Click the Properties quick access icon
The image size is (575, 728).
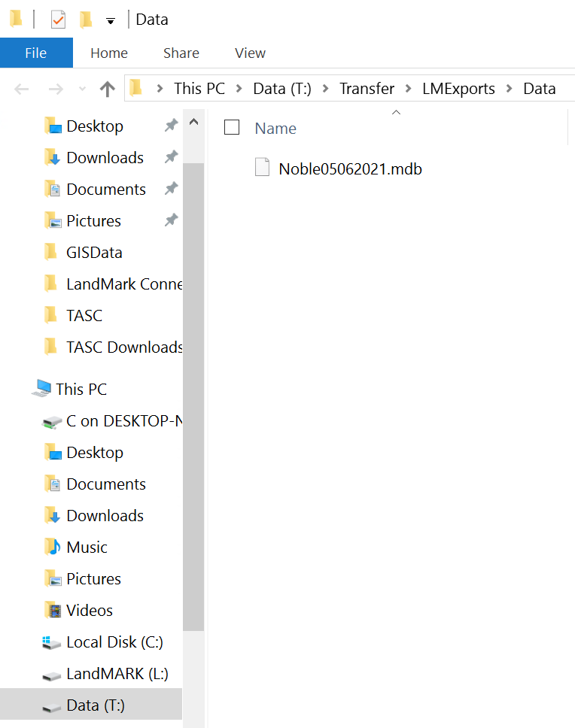pyautogui.click(x=58, y=20)
